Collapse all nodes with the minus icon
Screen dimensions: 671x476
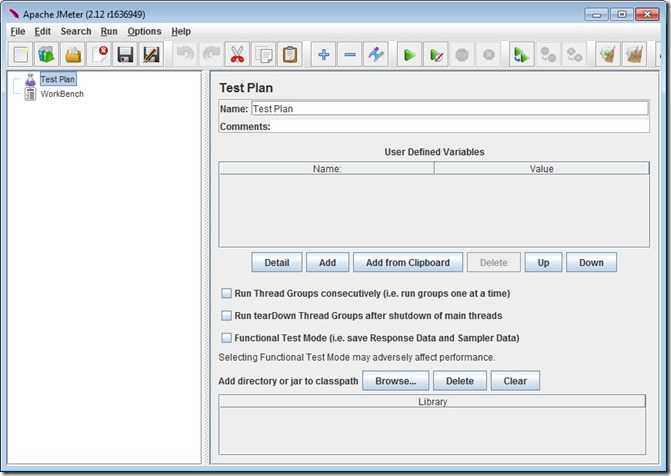350,54
